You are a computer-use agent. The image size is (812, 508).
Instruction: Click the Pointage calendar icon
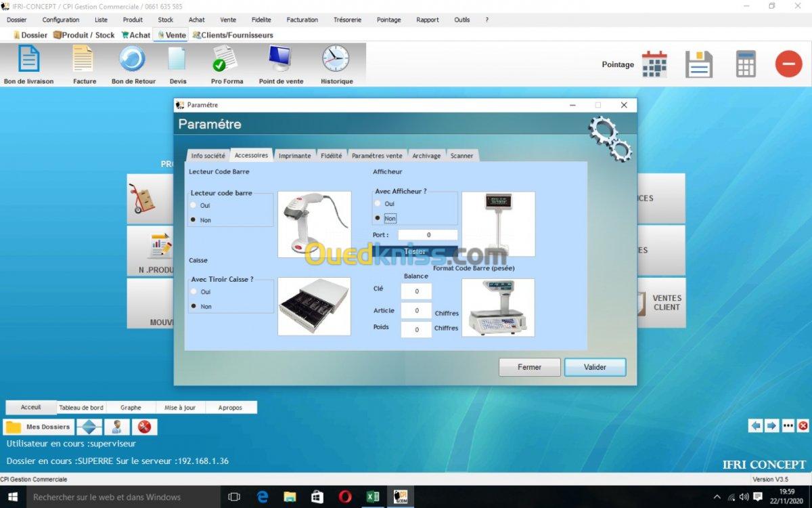pos(654,64)
